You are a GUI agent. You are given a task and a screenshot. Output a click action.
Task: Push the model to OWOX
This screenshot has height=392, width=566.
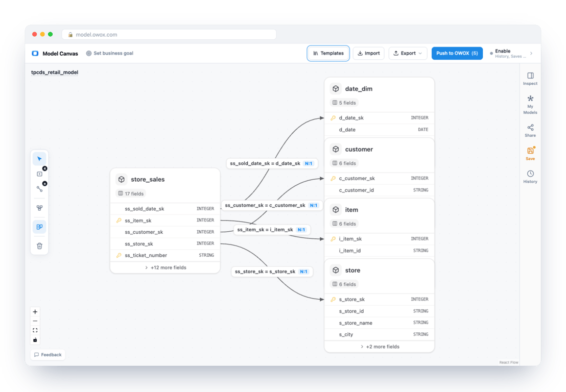coord(457,54)
